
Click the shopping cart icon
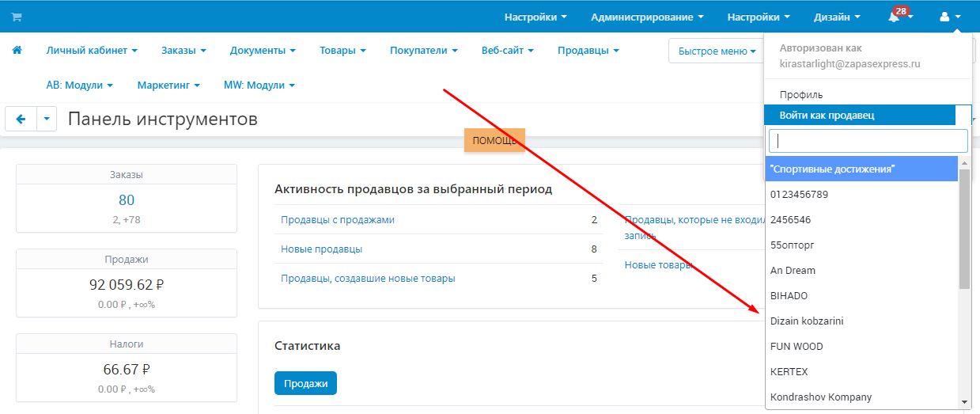click(17, 17)
